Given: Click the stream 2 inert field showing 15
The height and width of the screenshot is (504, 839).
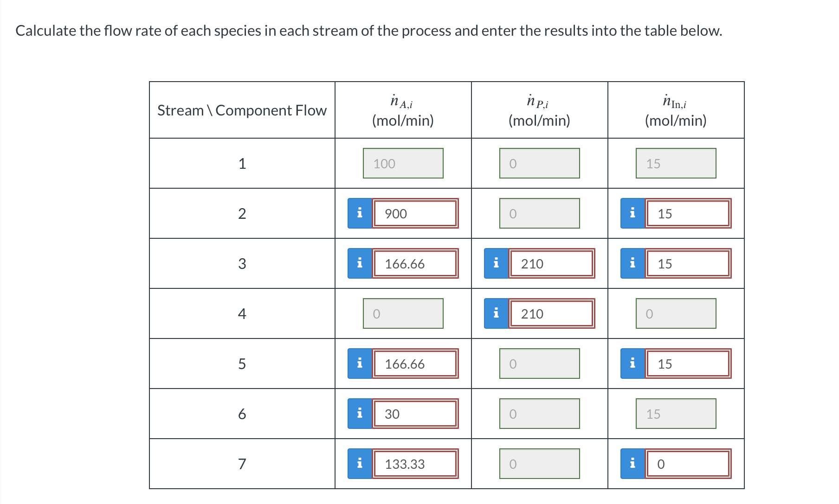Looking at the screenshot, I should pos(688,213).
